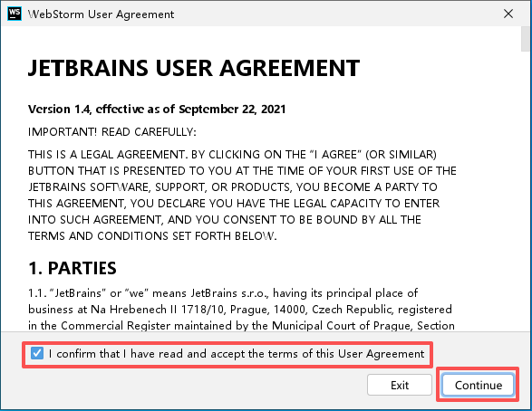Click the line starting "INTO SUCH AGREEMENT"

click(x=224, y=220)
